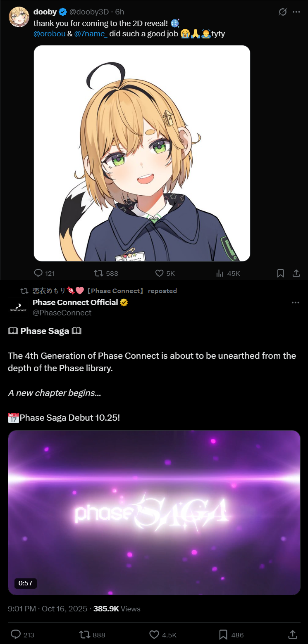The height and width of the screenshot is (644, 308).
Task: Repost Phase Saga post with 888 reposts
Action: coord(84,635)
